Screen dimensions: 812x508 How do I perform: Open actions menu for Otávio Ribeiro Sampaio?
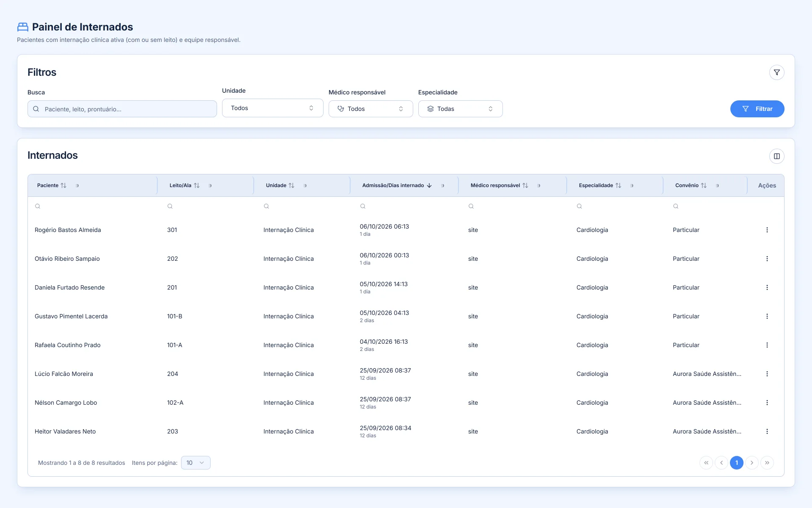click(x=767, y=259)
